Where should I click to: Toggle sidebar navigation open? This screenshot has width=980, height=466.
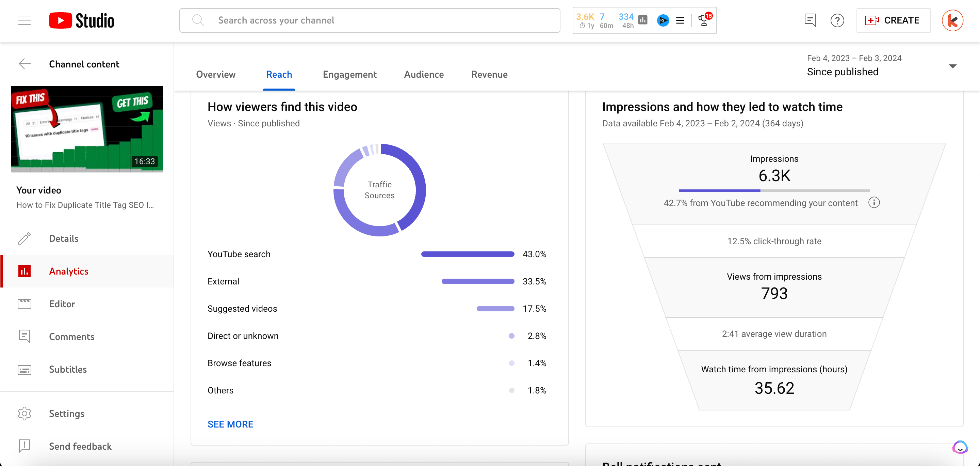25,21
